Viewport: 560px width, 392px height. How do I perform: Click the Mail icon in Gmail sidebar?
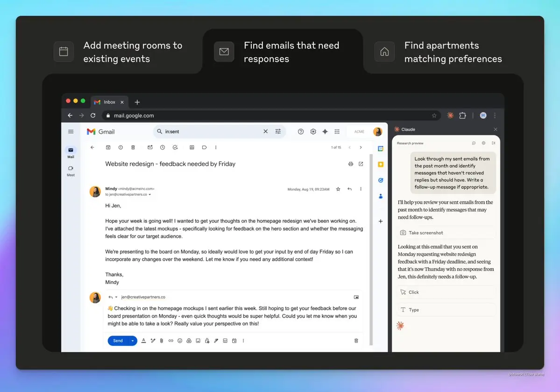(x=71, y=150)
